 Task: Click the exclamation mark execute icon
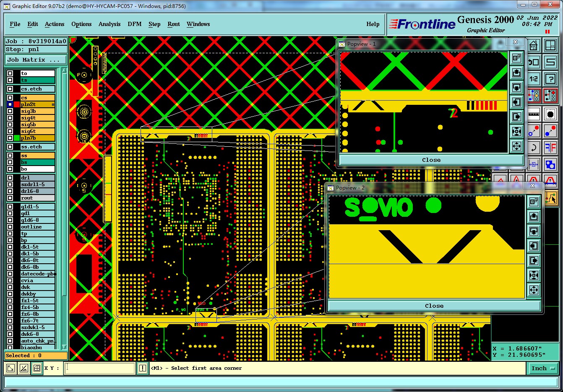coord(143,368)
